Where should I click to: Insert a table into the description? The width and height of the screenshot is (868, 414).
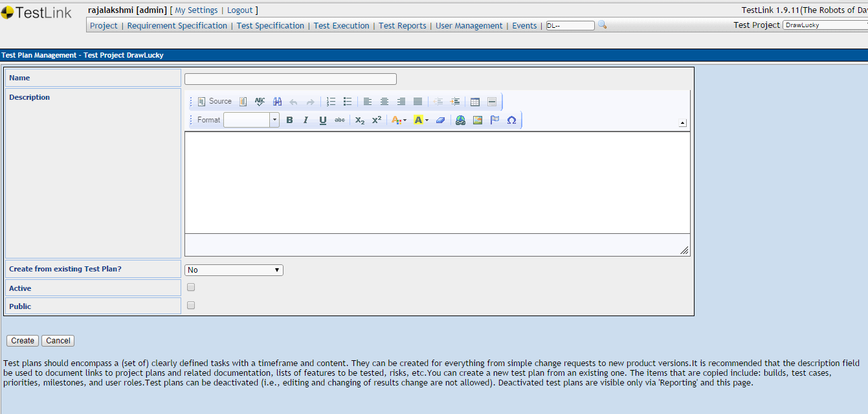point(475,101)
